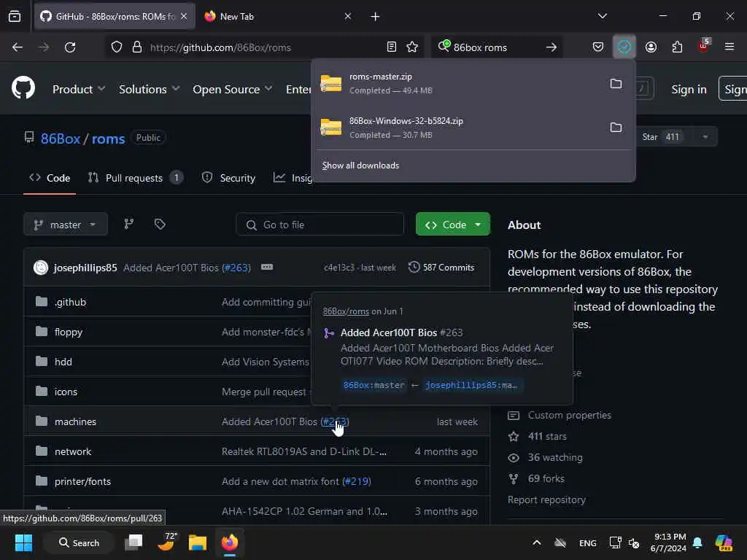The width and height of the screenshot is (747, 560).
Task: Open the 86Box owner link
Action: click(61, 139)
